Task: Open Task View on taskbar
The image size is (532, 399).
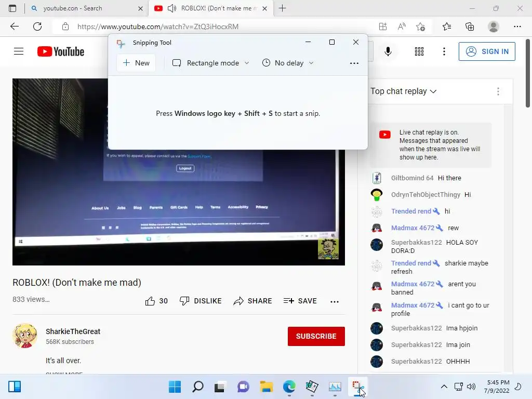Action: [220, 387]
